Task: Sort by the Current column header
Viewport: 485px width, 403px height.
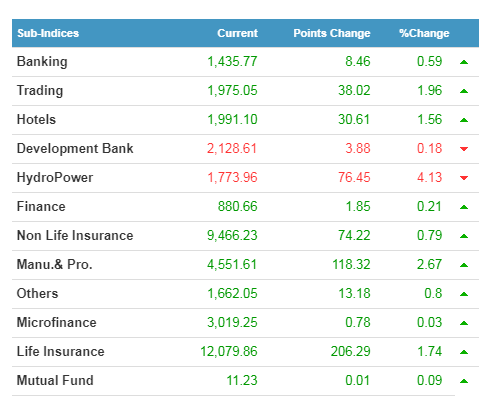Action: [x=237, y=33]
